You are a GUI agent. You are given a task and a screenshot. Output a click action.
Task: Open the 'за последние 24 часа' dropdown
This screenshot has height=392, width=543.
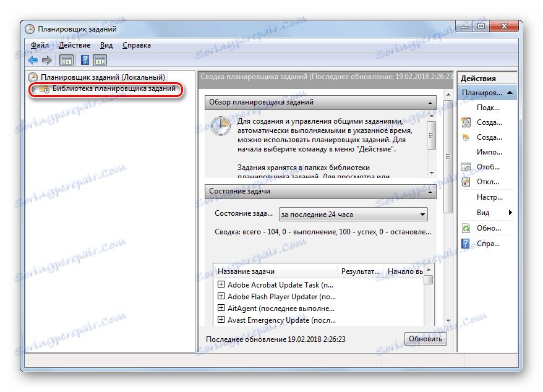tap(353, 215)
